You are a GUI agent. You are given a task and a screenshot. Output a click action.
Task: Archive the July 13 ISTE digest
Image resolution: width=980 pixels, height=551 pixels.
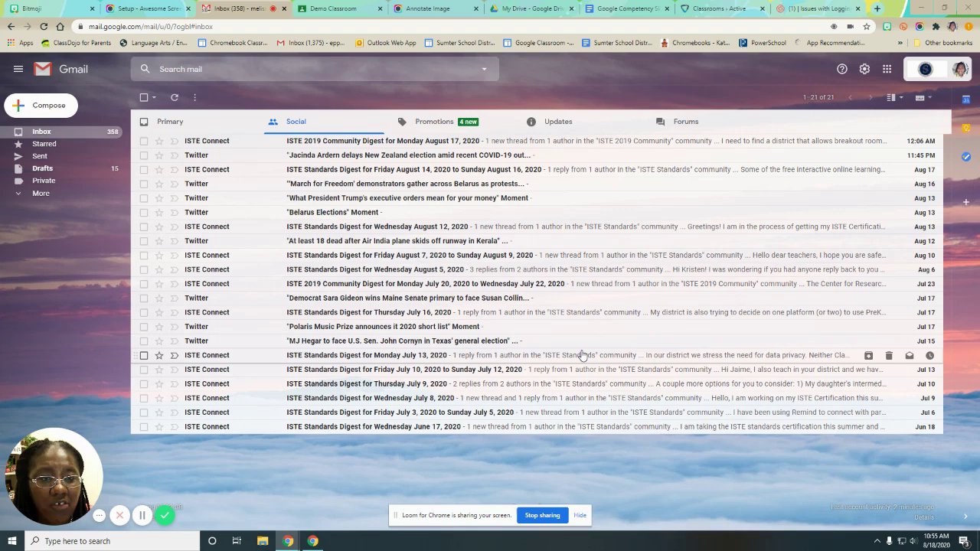point(868,355)
